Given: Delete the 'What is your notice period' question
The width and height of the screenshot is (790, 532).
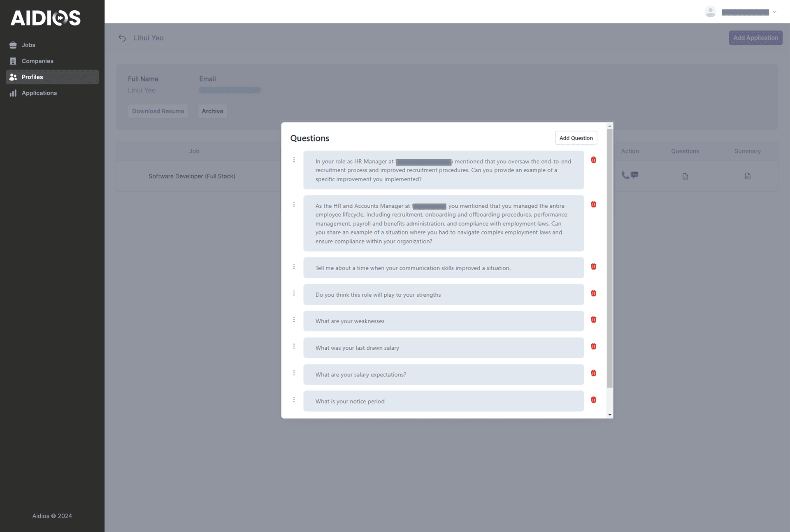Looking at the screenshot, I should (593, 400).
